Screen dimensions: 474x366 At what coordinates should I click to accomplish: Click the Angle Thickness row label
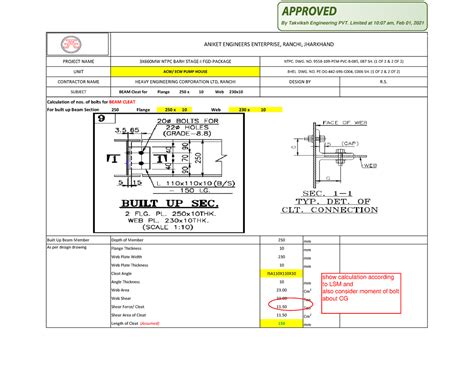[x=125, y=282]
